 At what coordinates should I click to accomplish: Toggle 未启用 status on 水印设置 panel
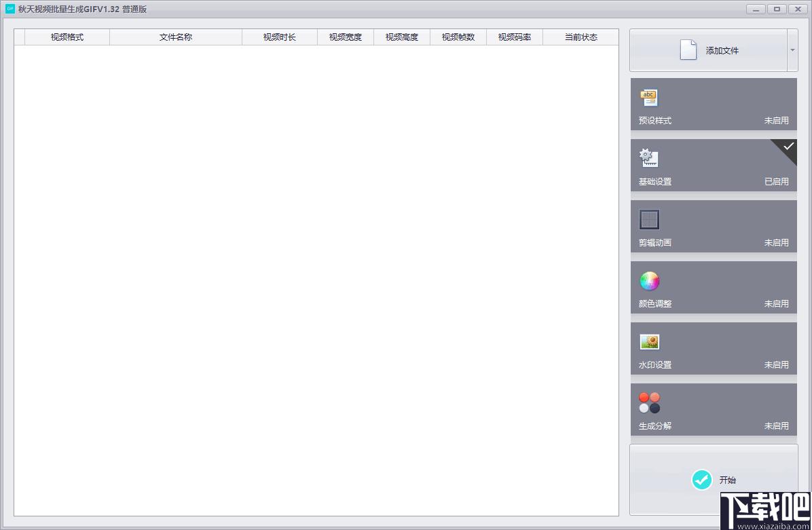click(776, 365)
